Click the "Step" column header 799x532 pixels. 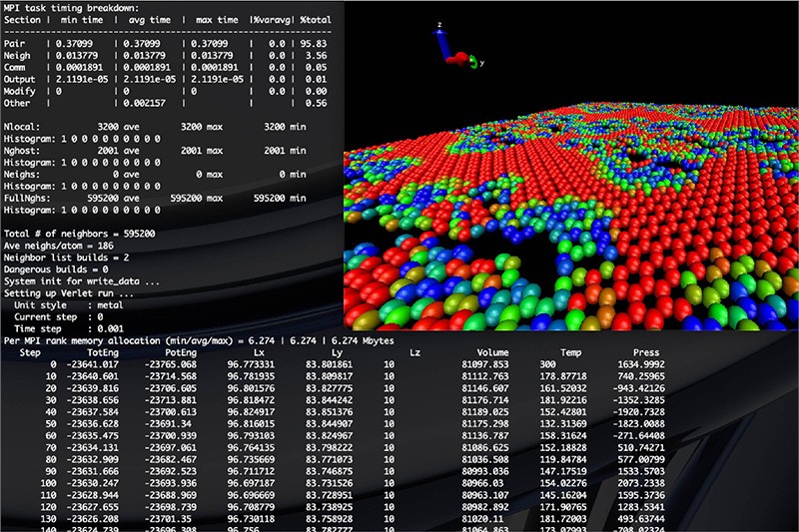tap(29, 352)
